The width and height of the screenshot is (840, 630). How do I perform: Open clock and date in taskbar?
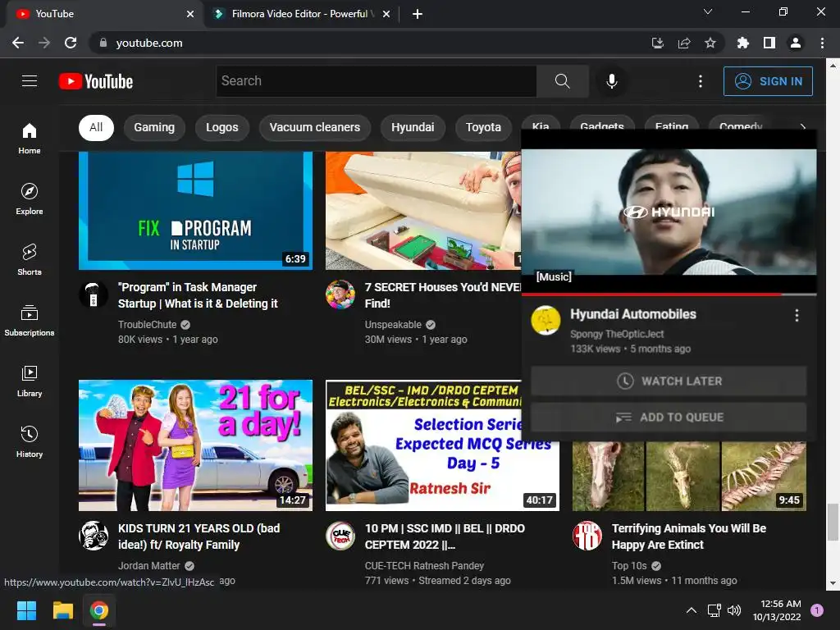[x=777, y=610]
